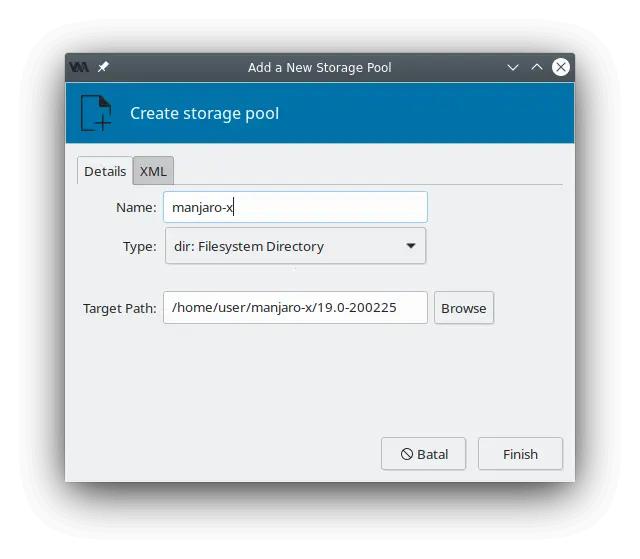Image resolution: width=640 pixels, height=559 pixels.
Task: Switch to the Details tab
Action: 105,171
